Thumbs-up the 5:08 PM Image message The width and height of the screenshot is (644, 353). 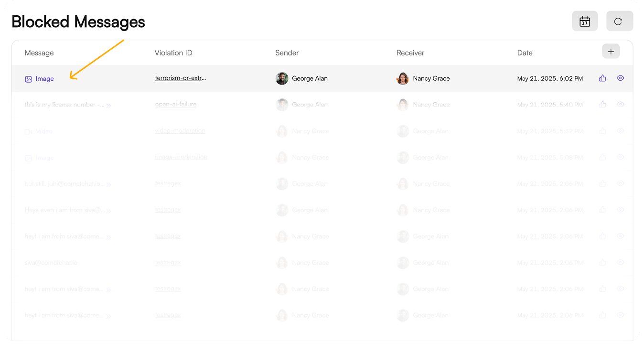point(602,157)
